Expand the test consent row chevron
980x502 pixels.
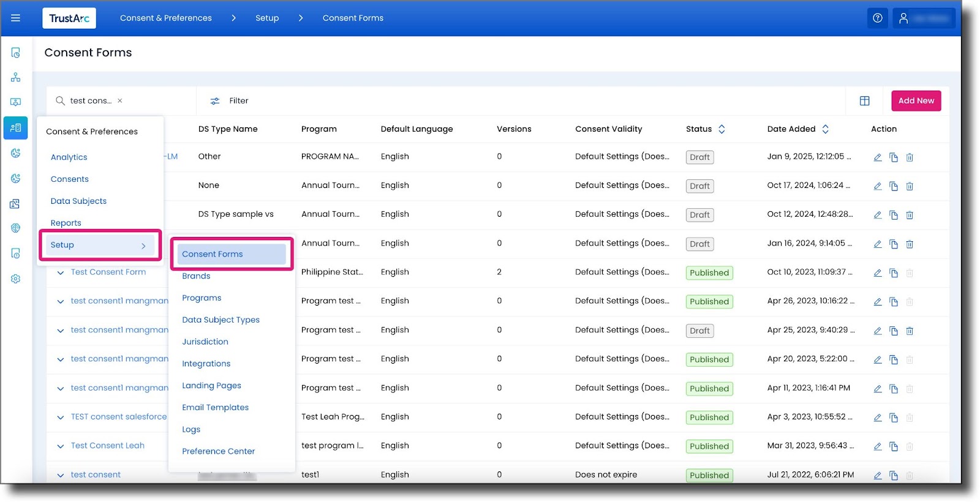pos(61,475)
